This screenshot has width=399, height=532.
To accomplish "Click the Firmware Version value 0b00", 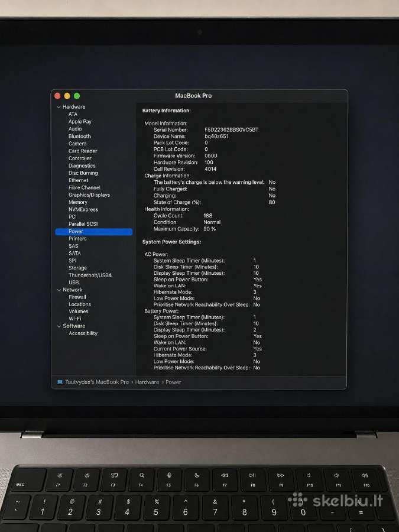I will [210, 155].
